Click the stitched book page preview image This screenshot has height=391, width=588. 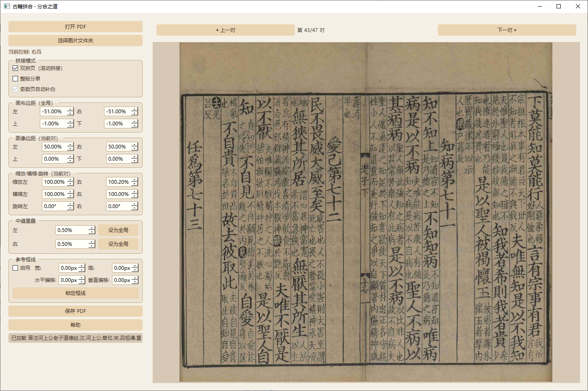pos(366,212)
